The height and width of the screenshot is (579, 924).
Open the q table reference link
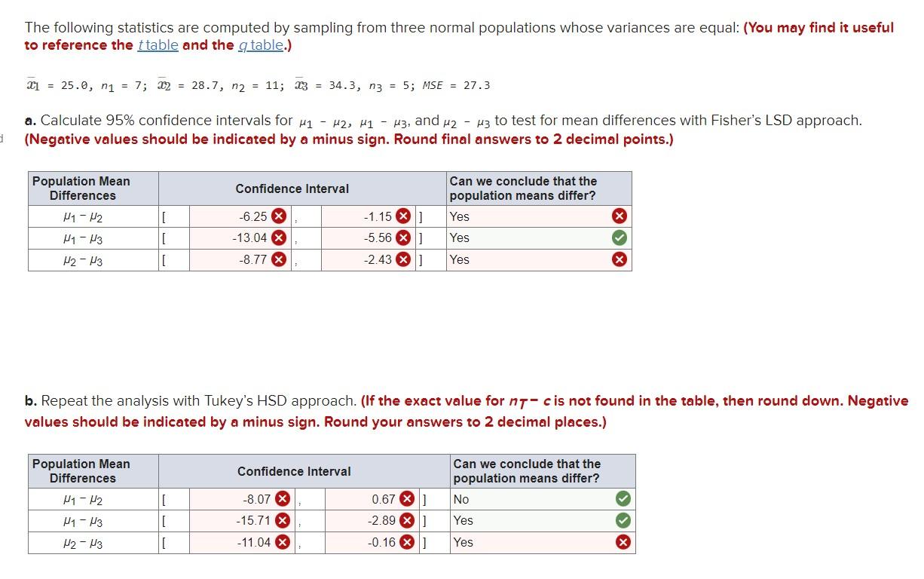coord(261,44)
